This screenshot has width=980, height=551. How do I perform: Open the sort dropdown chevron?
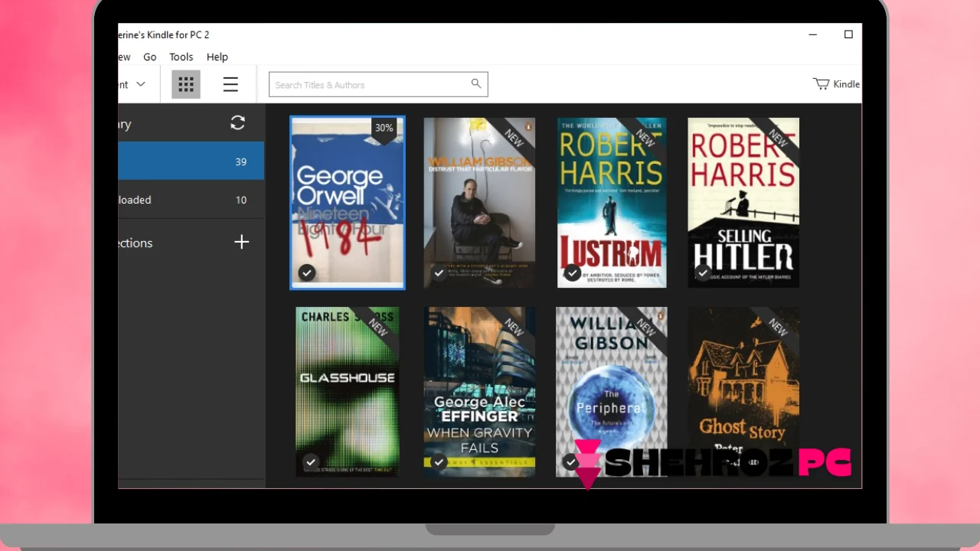click(141, 84)
